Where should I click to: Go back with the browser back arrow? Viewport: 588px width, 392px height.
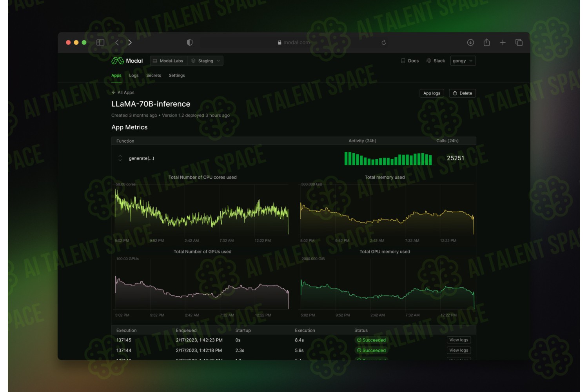point(117,42)
